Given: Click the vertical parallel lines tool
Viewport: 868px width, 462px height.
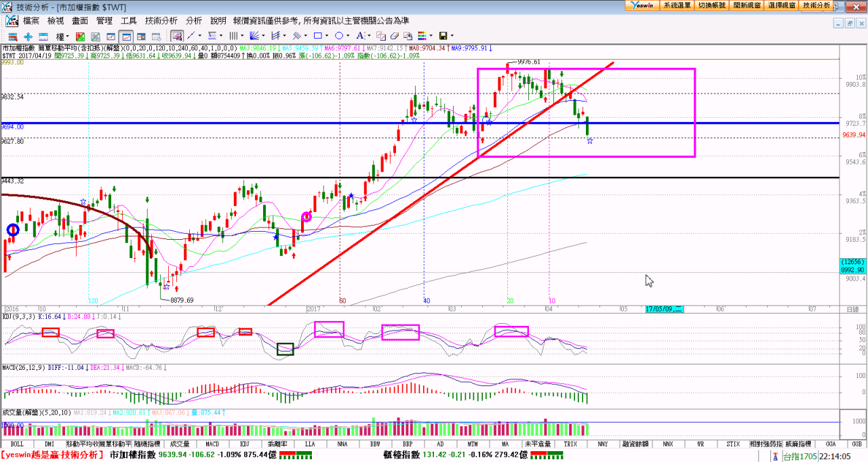Looking at the screenshot, I should coord(233,36).
